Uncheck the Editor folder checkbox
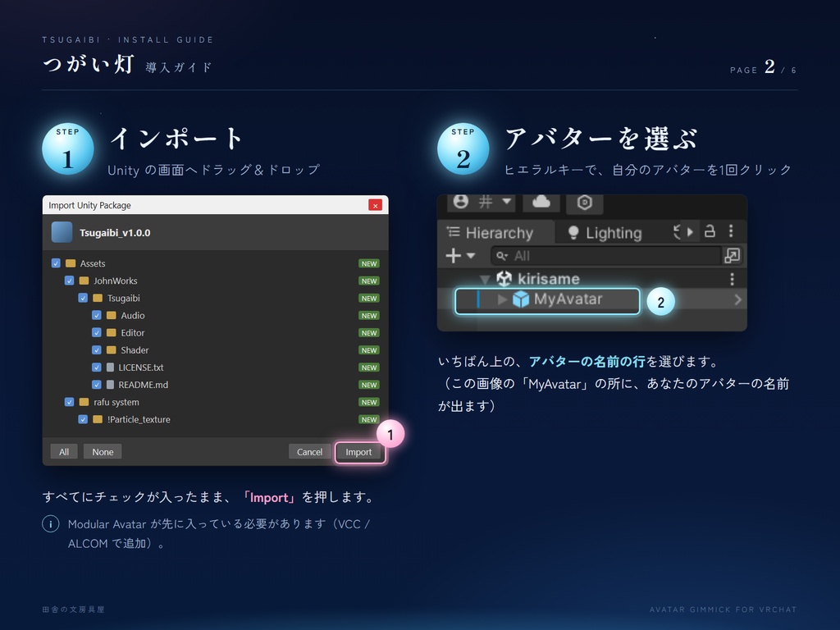 [x=97, y=332]
